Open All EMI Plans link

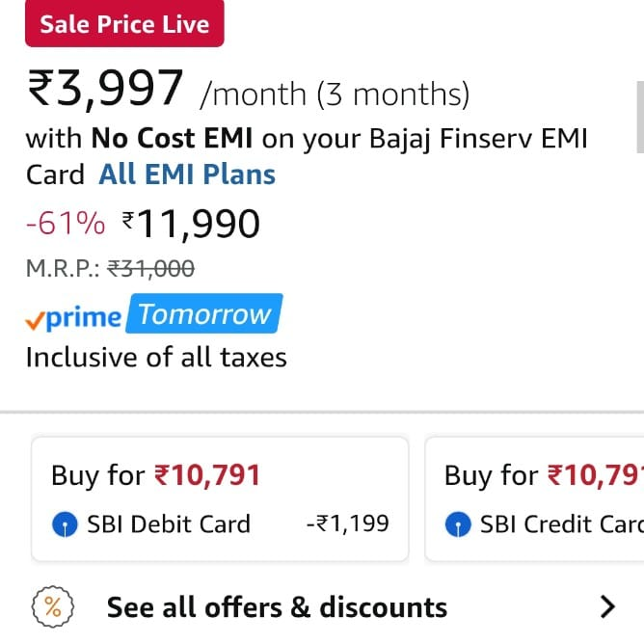coord(187,174)
